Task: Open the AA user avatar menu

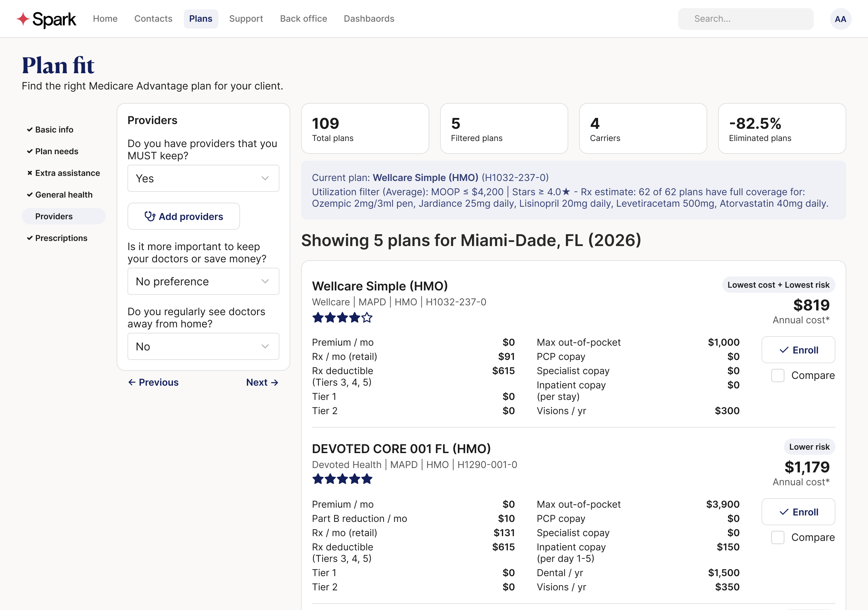Action: coord(840,19)
